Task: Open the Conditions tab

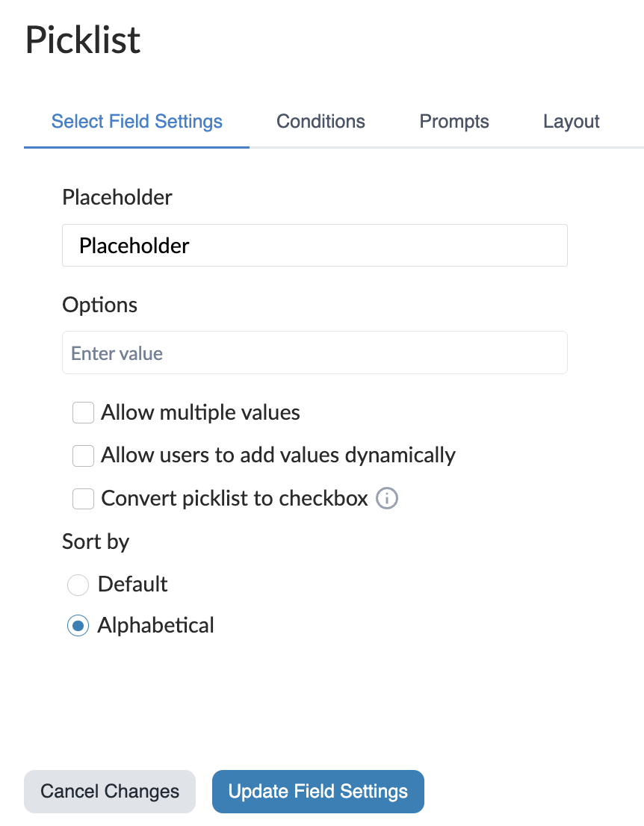Action: (321, 122)
